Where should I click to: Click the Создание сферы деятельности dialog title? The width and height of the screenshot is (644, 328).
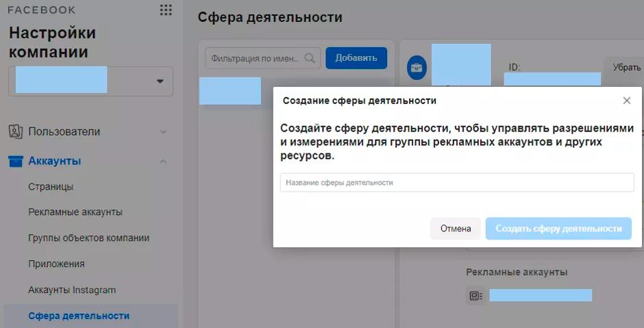point(360,101)
